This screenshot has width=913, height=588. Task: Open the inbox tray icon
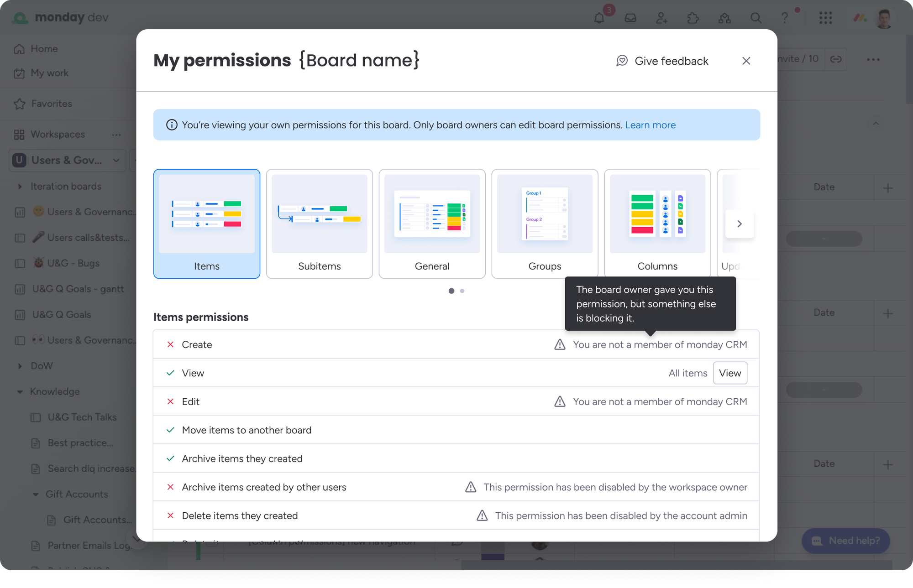[x=630, y=18]
